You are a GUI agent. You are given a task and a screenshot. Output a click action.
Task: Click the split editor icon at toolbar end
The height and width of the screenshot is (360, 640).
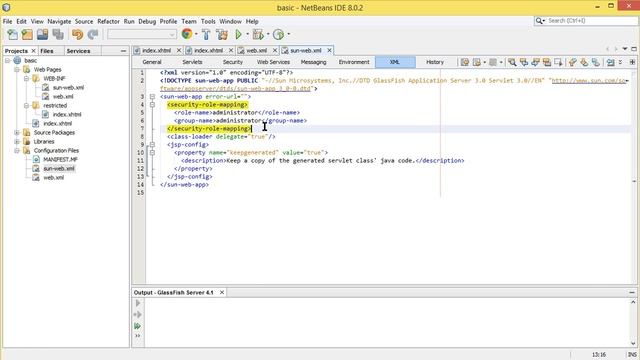click(632, 62)
